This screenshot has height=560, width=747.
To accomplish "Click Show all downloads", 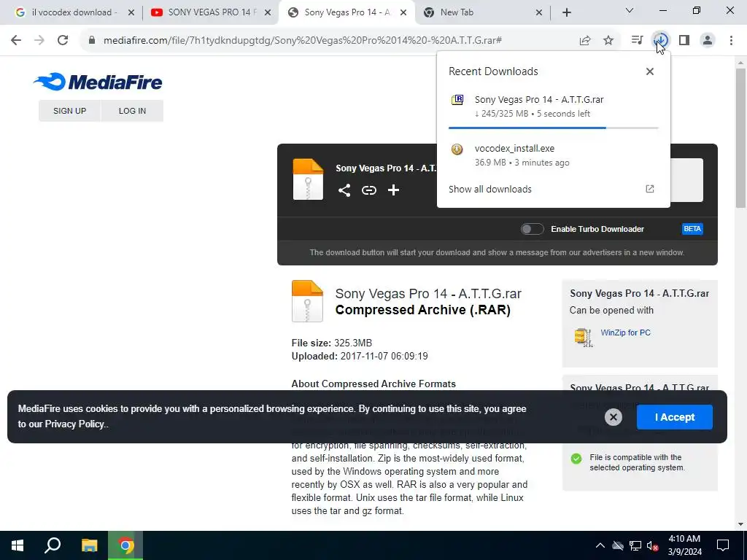I will tap(489, 189).
